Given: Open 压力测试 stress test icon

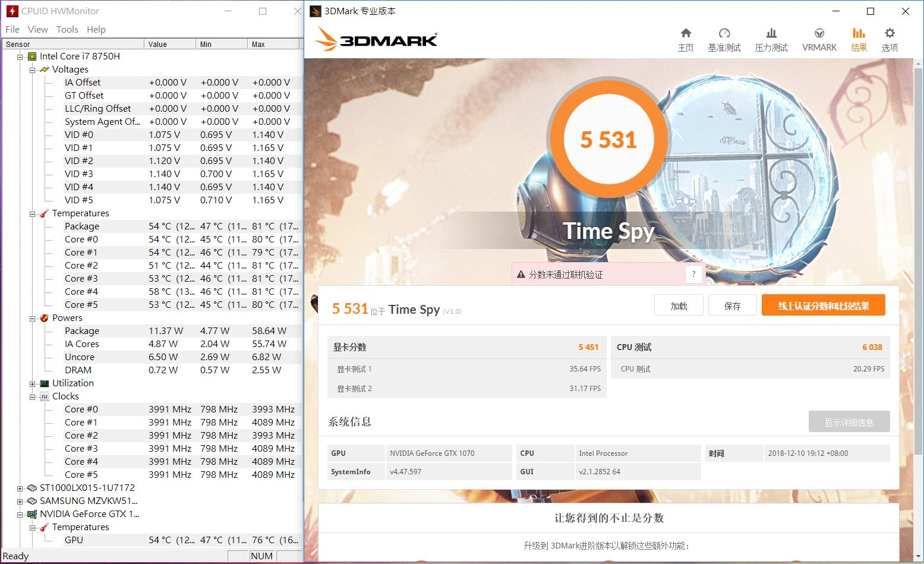Looking at the screenshot, I should 771,33.
